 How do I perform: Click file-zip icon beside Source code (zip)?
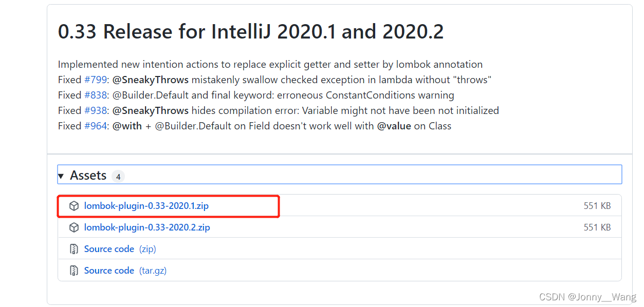[x=74, y=249]
